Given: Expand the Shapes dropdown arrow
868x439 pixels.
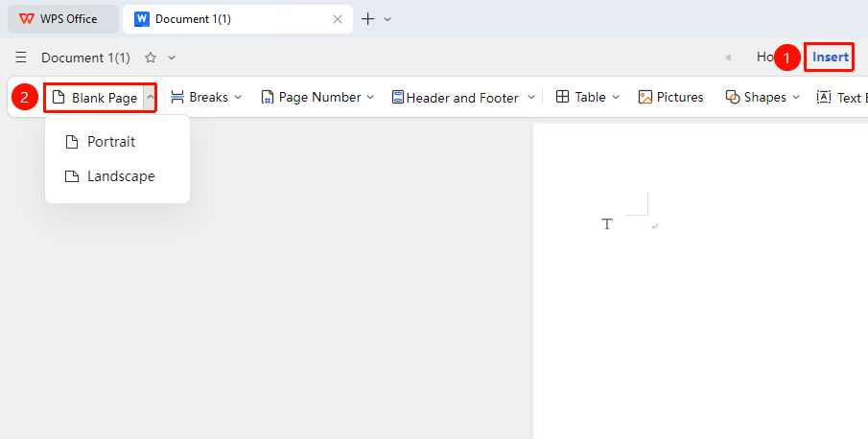Looking at the screenshot, I should (796, 98).
